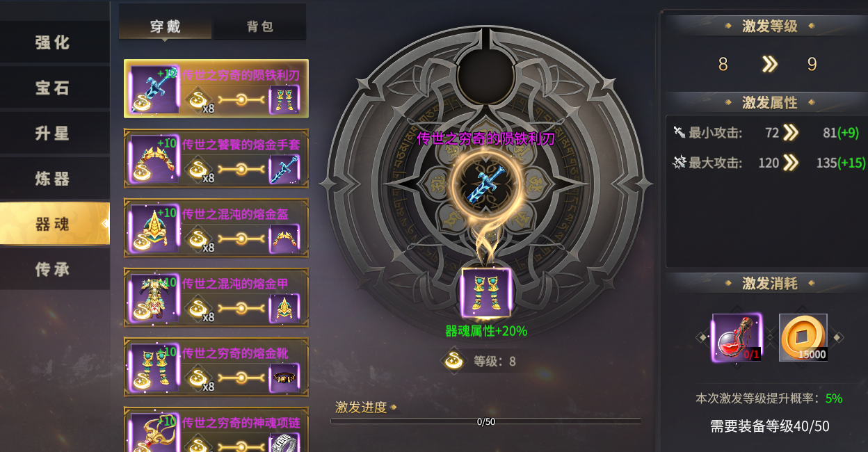Select 传世之饕餮的熔金手套 equipment entry
The width and height of the screenshot is (868, 452).
[216, 158]
